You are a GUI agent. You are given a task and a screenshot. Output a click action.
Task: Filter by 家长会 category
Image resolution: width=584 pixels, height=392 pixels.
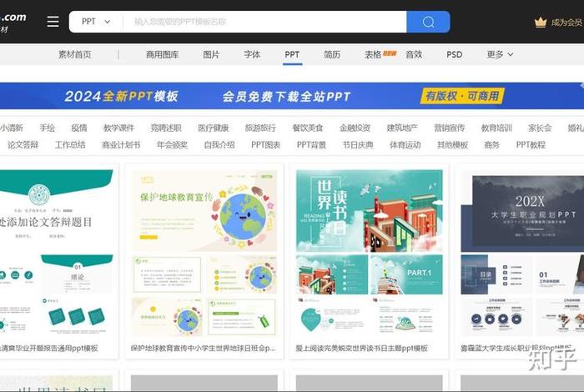(540, 128)
